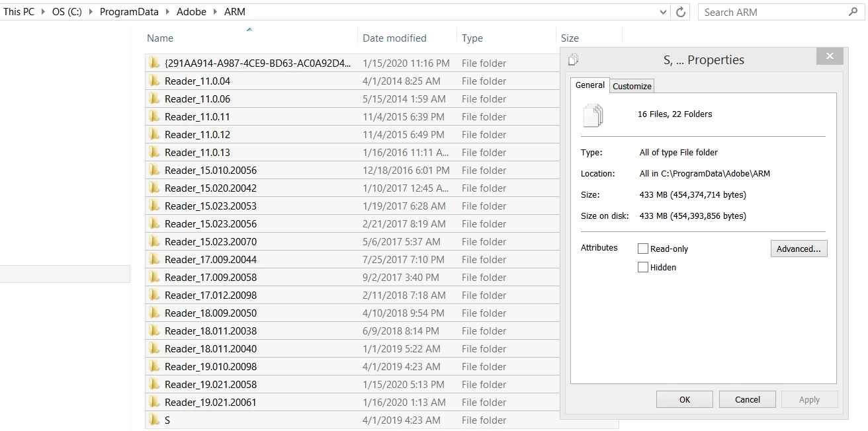The width and height of the screenshot is (868, 431).
Task: Click the 16 Files, 22 Folders text
Action: 675,114
